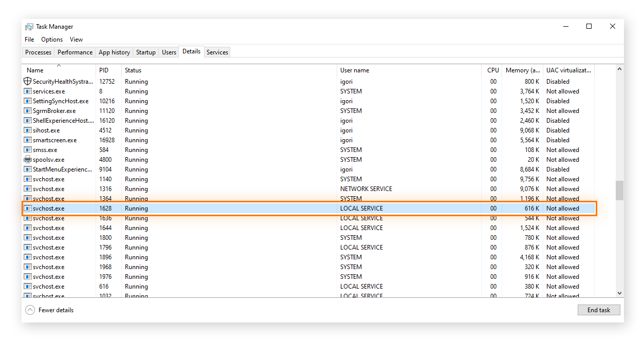Click the Task Manager title bar icon
The height and width of the screenshot is (342, 644).
click(x=29, y=27)
